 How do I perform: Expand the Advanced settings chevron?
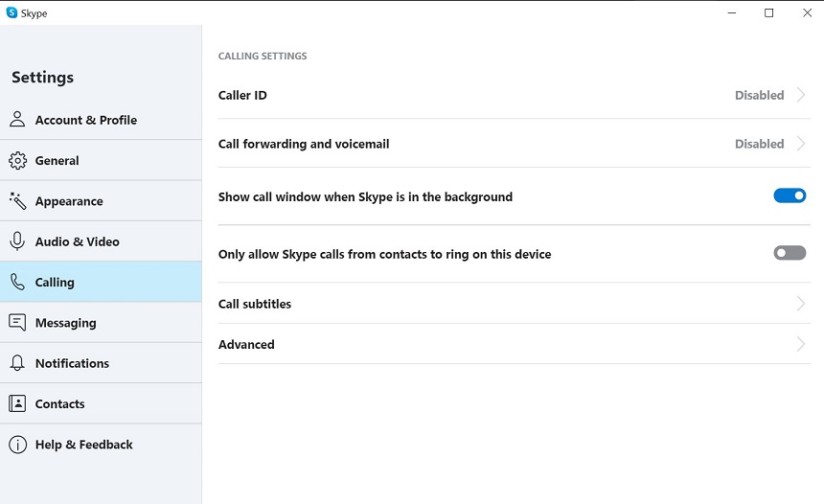[800, 344]
